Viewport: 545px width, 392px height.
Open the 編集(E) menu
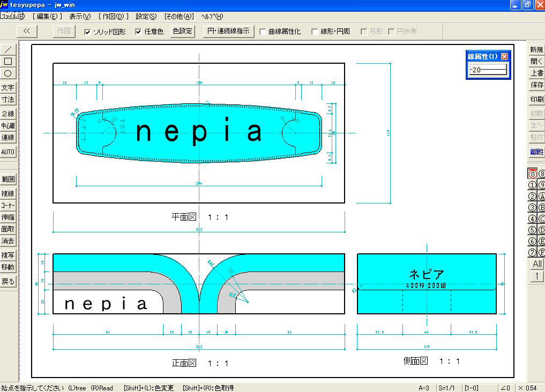[47, 16]
